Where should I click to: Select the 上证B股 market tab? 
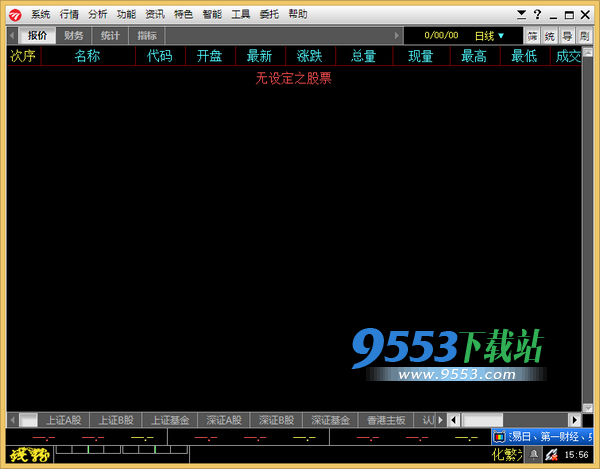click(x=116, y=420)
